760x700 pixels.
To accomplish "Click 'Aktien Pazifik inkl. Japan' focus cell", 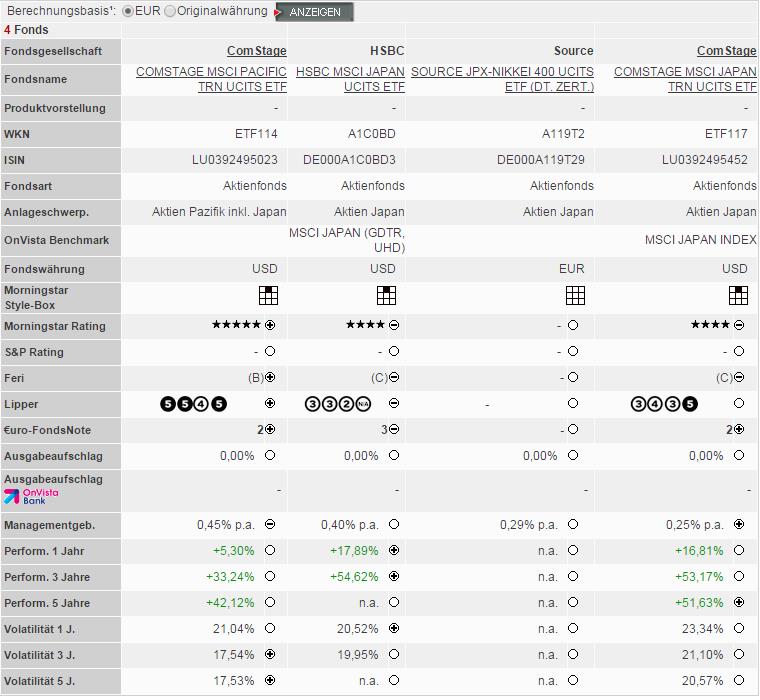I will [219, 212].
